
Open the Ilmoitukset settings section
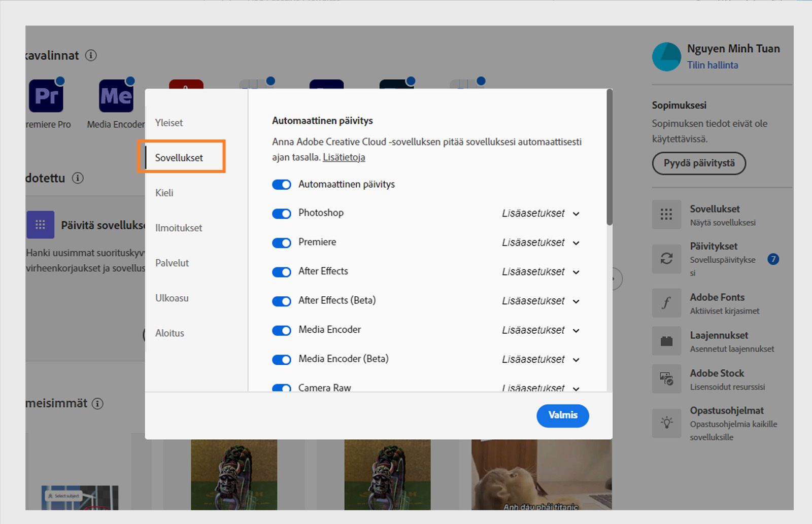(179, 228)
